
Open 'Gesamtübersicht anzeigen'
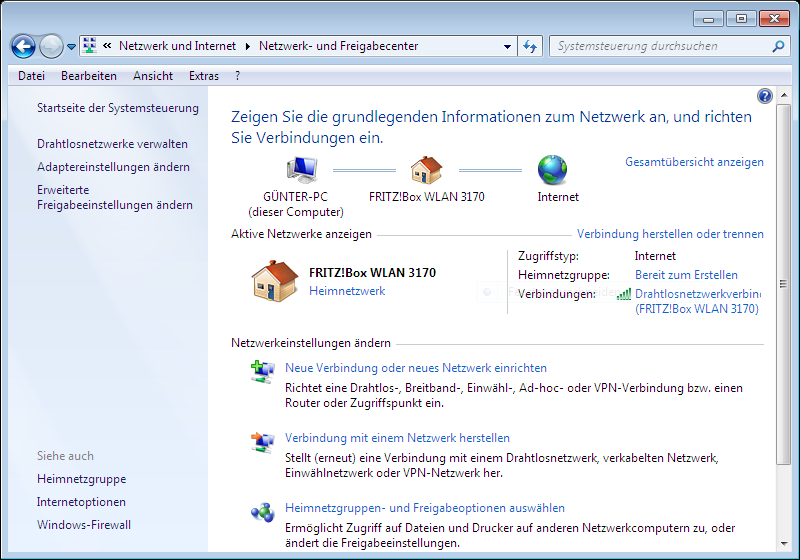[694, 162]
